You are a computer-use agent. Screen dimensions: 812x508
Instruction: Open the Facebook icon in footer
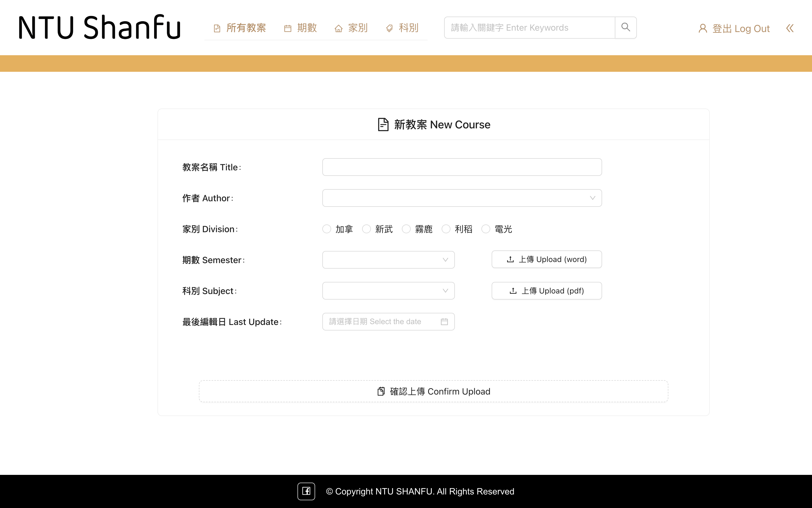(306, 491)
